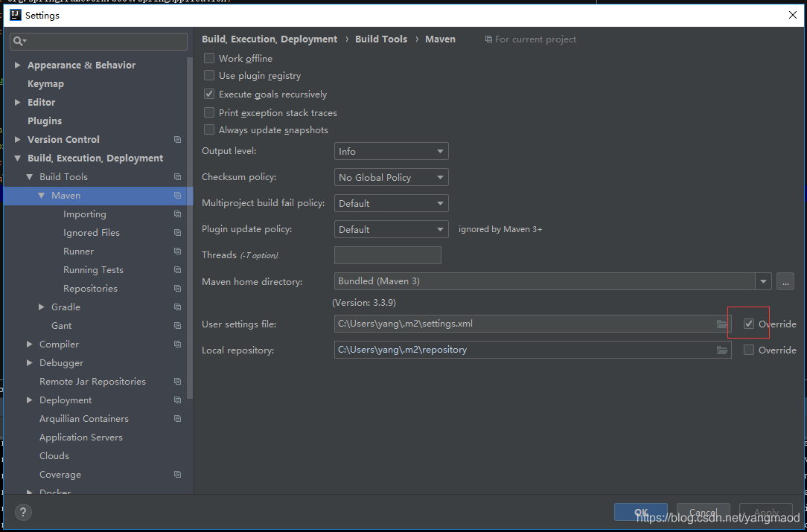Click project-level icon beside Importing
The height and width of the screenshot is (532, 807).
178,214
